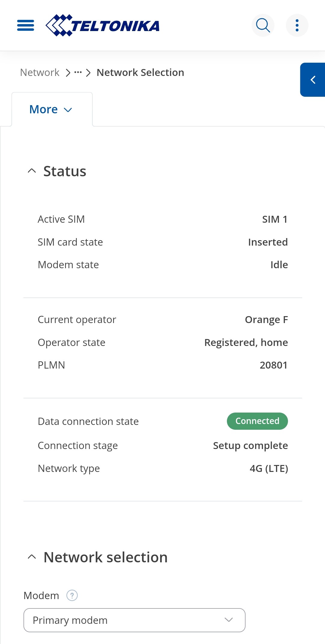Image resolution: width=325 pixels, height=644 pixels.
Task: Open the hamburger navigation menu
Action: (26, 25)
